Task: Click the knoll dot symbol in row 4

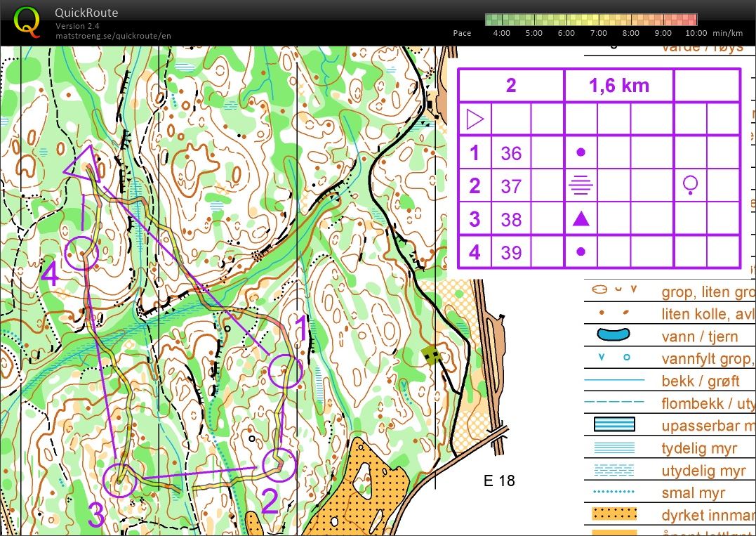Action: coord(581,251)
